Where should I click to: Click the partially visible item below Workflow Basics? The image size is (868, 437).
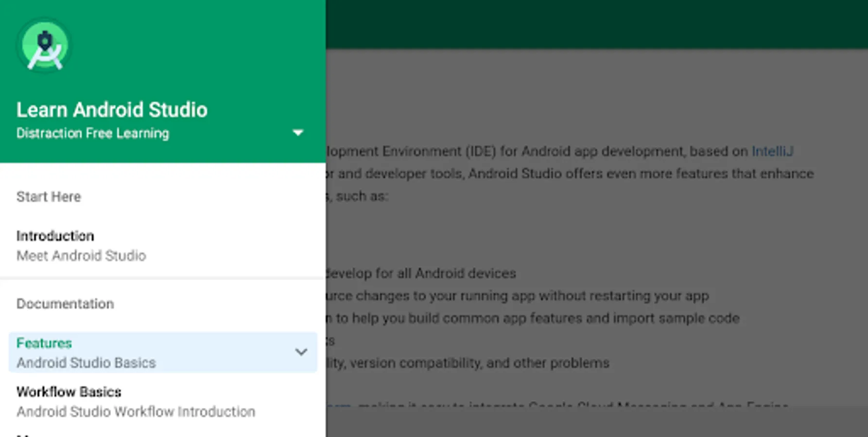pos(24,435)
